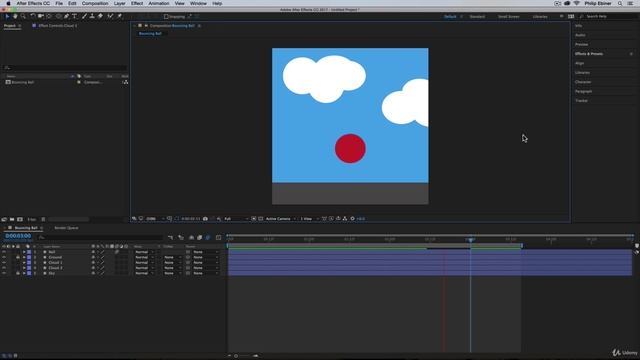This screenshot has width=640, height=360.
Task: Open the Ball layer blending mode dropdown
Action: coord(144,252)
